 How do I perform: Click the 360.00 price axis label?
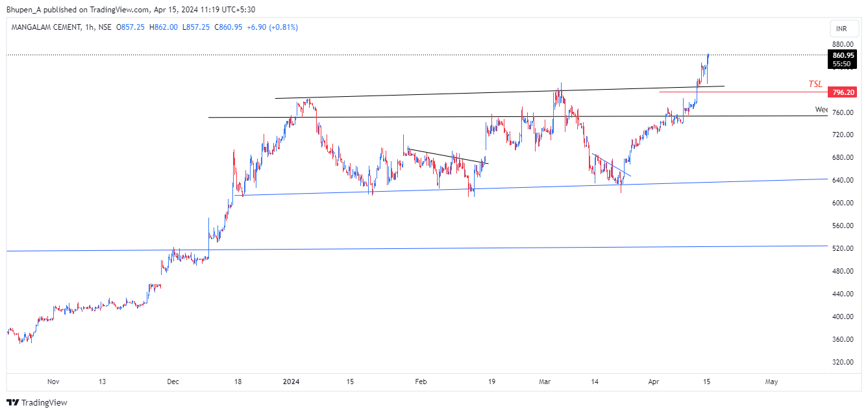click(x=843, y=340)
